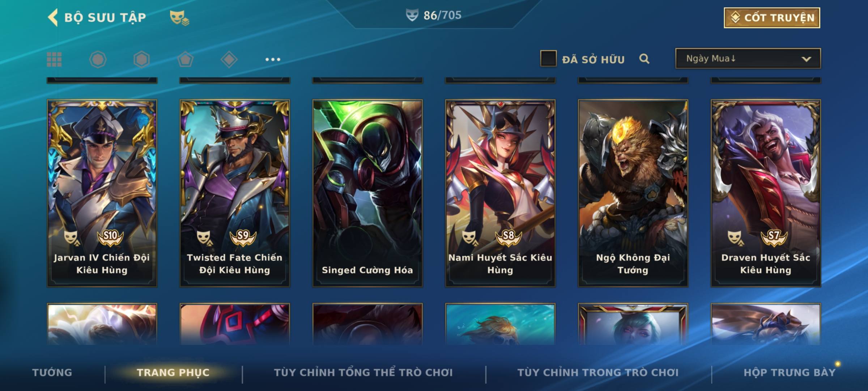Open the Cốt Truyện button
Viewport: 868px width, 391px height.
(x=772, y=18)
